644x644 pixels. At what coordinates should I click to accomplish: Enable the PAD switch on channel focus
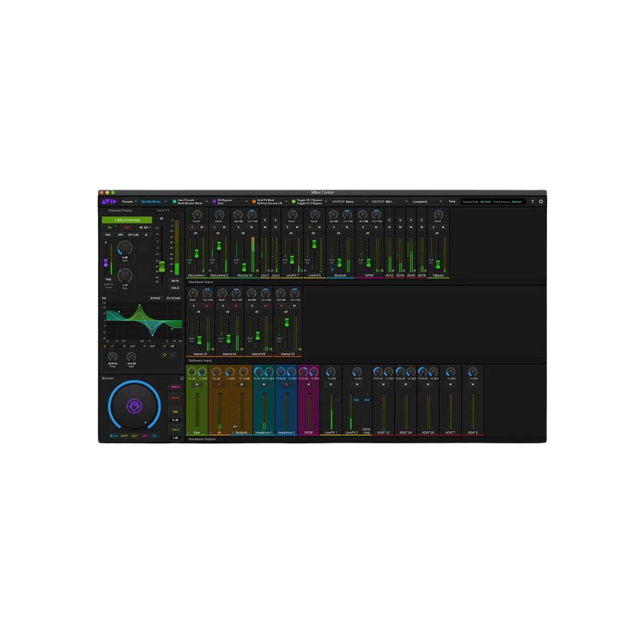[108, 235]
